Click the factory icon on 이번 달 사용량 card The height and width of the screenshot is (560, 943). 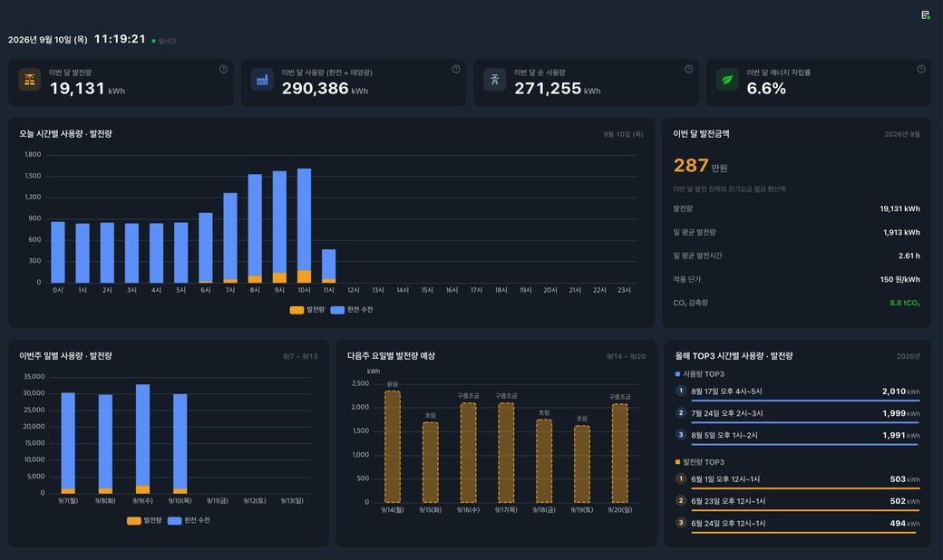click(x=262, y=80)
